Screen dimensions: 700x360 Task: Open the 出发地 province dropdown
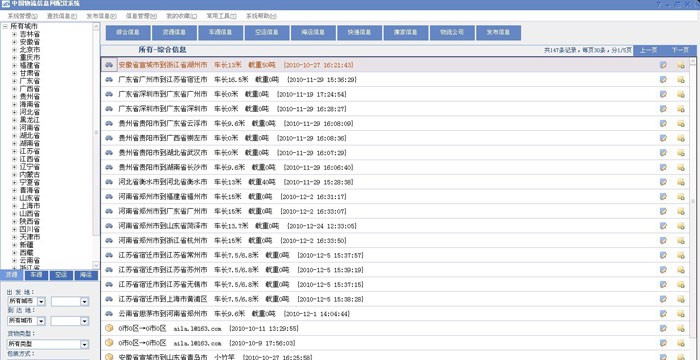click(41, 302)
